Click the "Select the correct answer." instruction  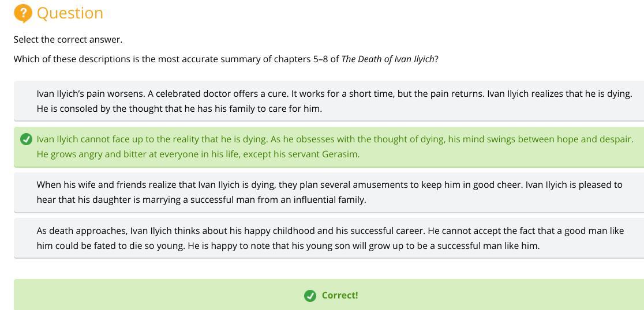coord(68,40)
